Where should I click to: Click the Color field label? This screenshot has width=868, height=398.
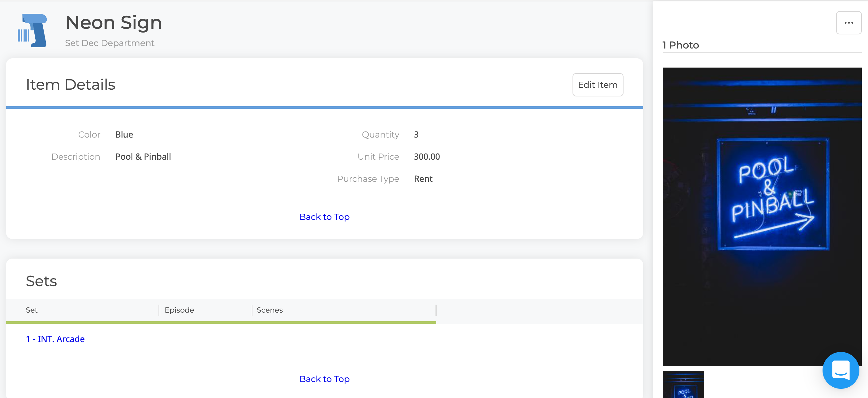click(89, 135)
